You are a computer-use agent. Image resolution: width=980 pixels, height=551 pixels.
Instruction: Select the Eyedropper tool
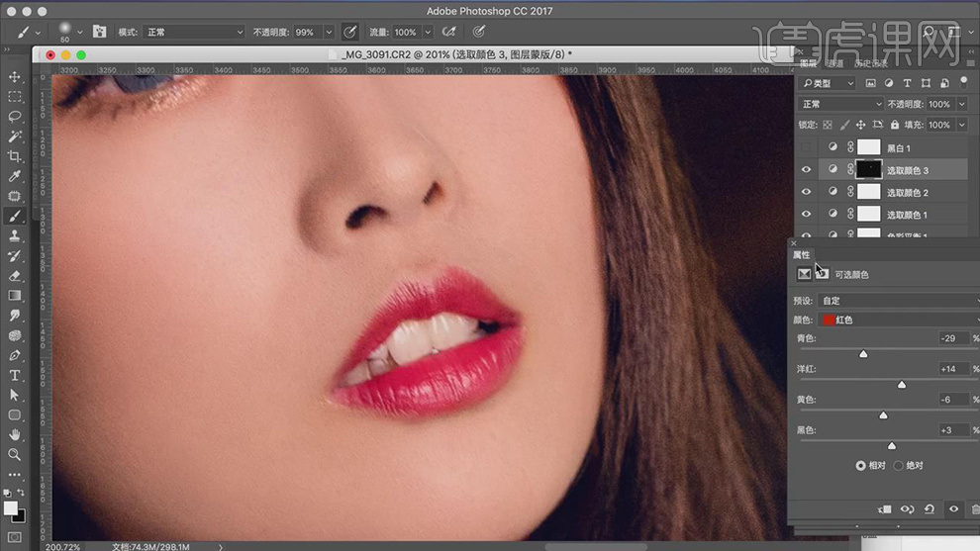click(x=15, y=176)
